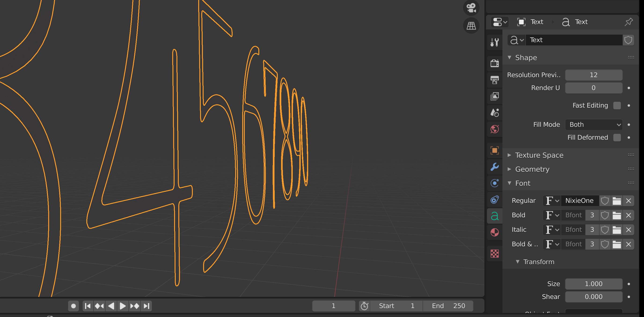
Task: Open the Material properties tab
Action: (x=494, y=233)
